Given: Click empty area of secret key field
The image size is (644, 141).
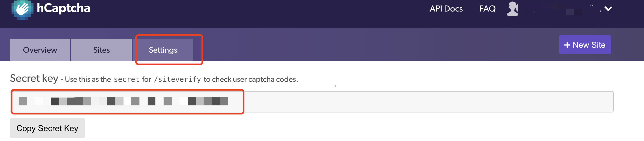Looking at the screenshot, I should click(428, 102).
